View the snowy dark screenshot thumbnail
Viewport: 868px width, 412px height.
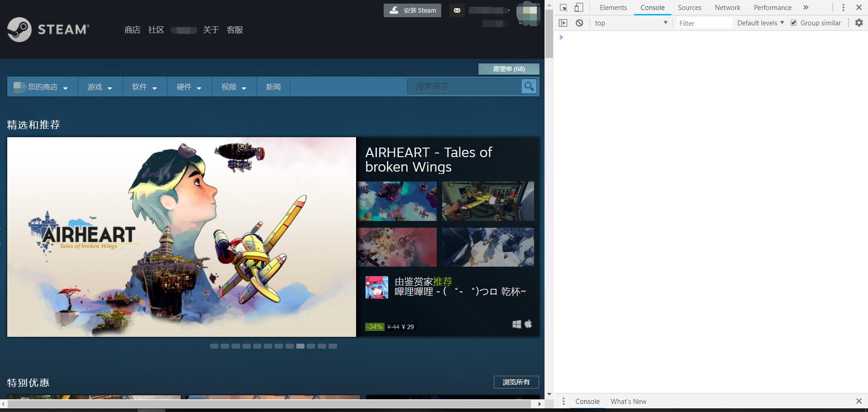488,247
